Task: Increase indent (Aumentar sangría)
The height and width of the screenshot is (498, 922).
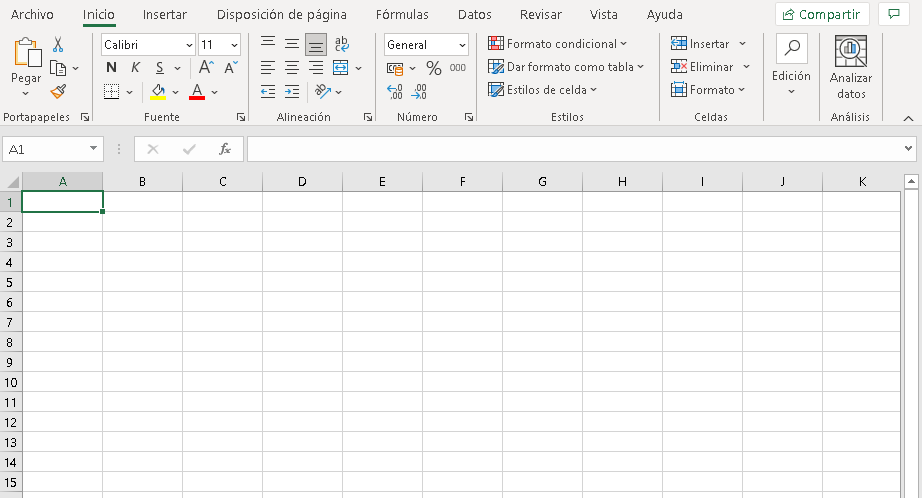Action: 292,91
